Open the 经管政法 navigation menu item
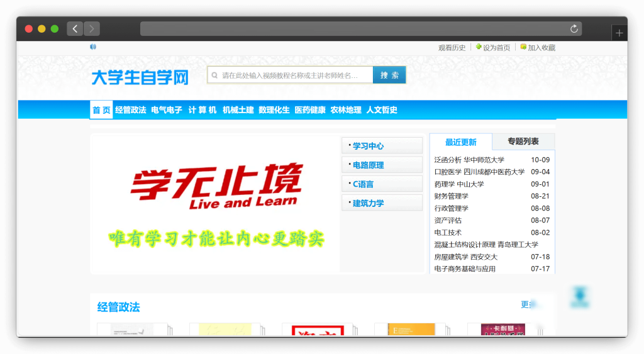Viewport: 644px width, 354px height. pos(130,110)
